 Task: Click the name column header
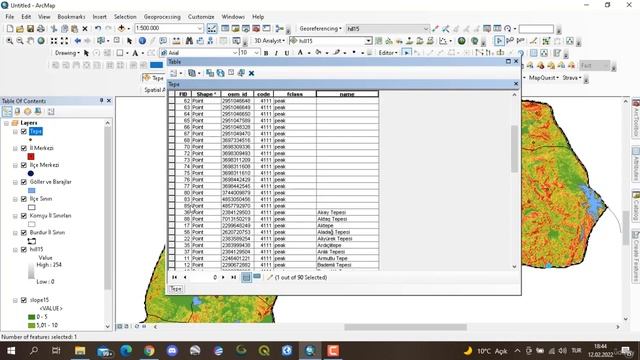tap(347, 94)
